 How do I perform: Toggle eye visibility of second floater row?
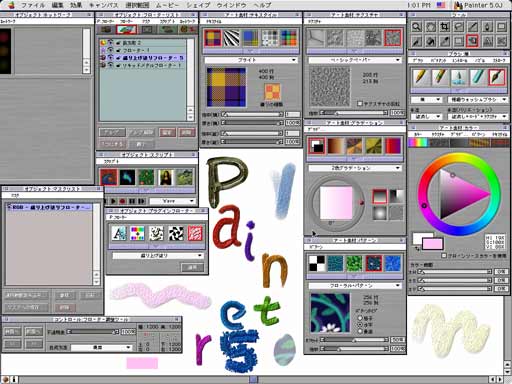(x=111, y=50)
